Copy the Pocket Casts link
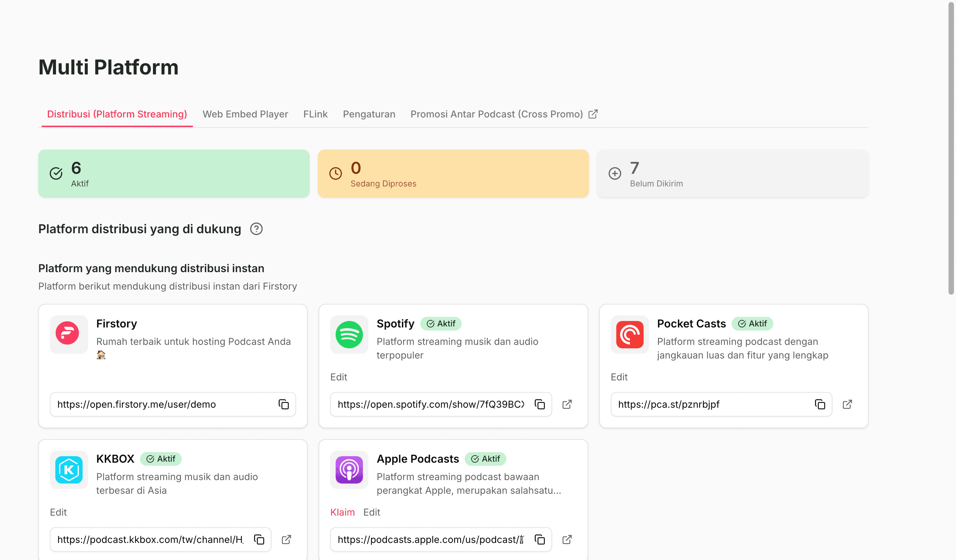The width and height of the screenshot is (956, 560). pos(820,404)
